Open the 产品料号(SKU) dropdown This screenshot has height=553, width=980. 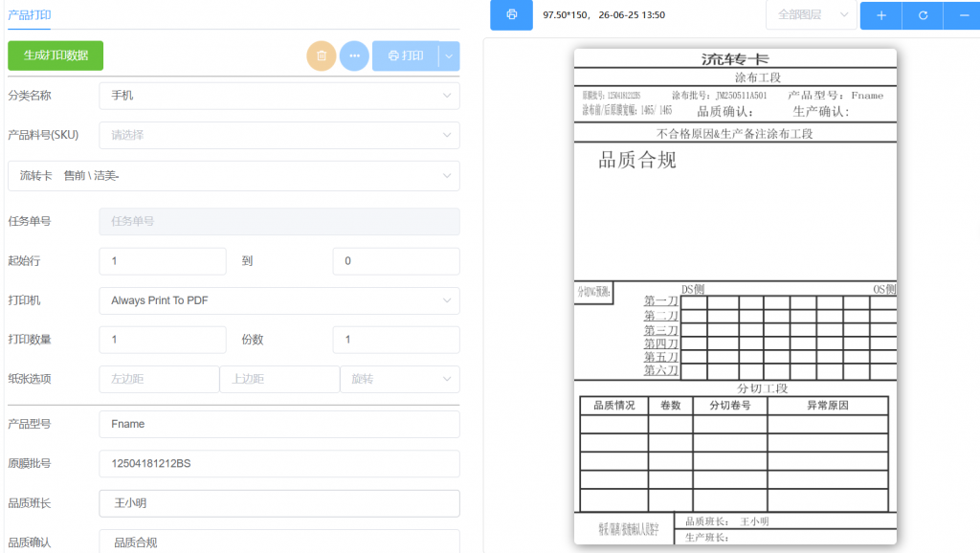[x=279, y=135]
